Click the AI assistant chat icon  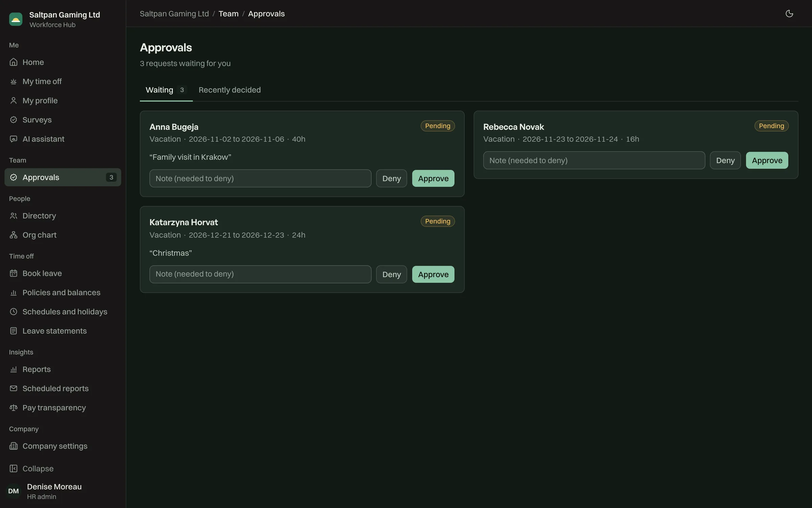(x=14, y=139)
